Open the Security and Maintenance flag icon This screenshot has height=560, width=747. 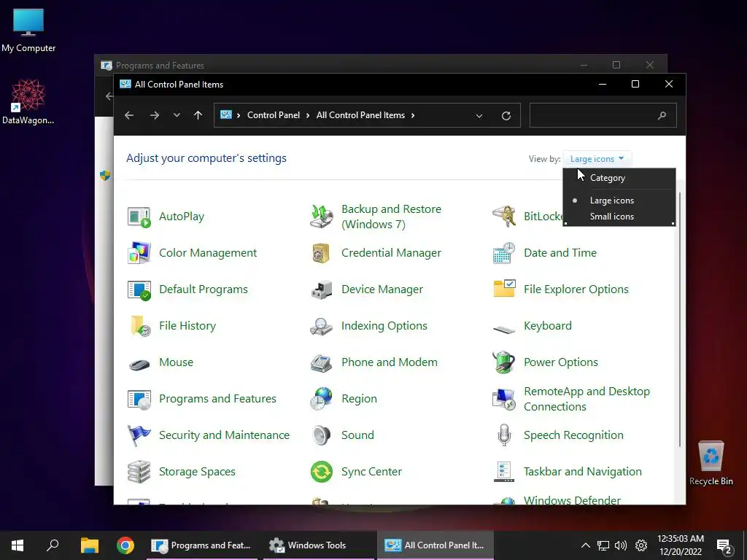click(x=139, y=435)
